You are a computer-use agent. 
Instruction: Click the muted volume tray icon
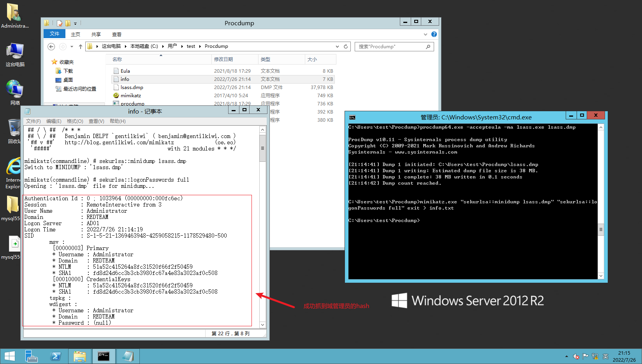pyautogui.click(x=576, y=356)
